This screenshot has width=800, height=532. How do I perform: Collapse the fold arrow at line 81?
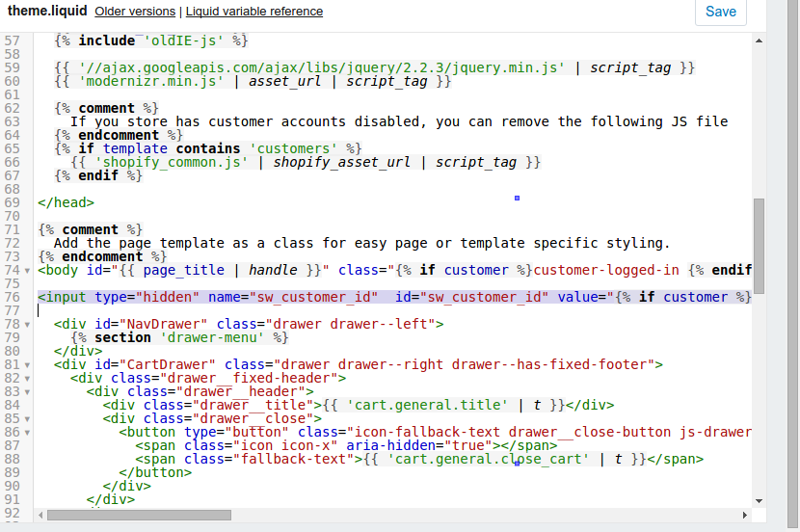pos(28,365)
